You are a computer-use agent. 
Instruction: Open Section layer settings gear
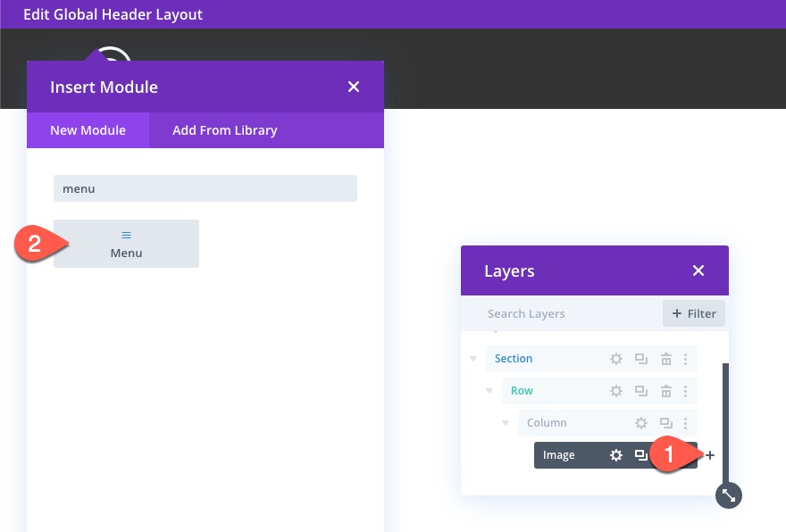tap(616, 359)
